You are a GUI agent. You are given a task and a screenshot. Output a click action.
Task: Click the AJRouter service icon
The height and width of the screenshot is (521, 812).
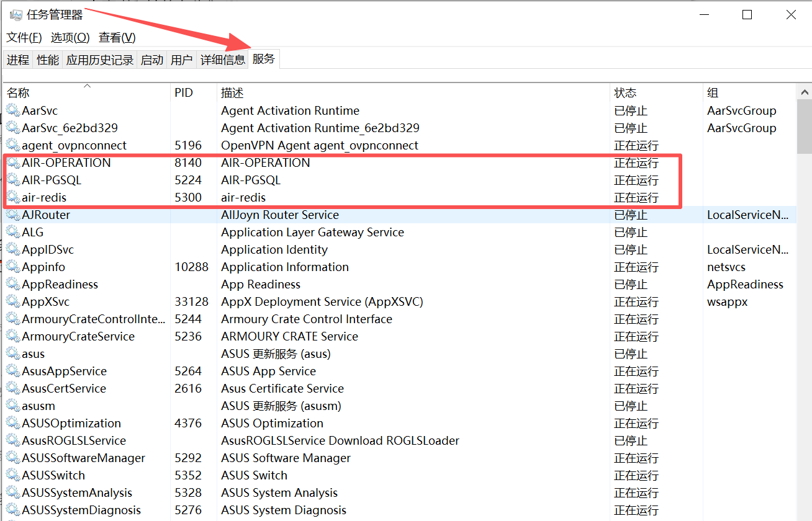pyautogui.click(x=13, y=215)
